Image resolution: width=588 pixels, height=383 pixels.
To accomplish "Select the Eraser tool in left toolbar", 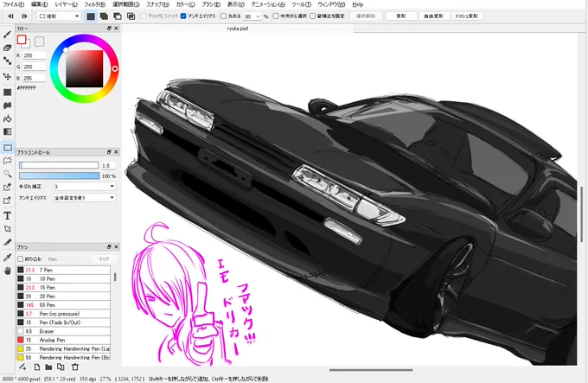I will coord(7,48).
